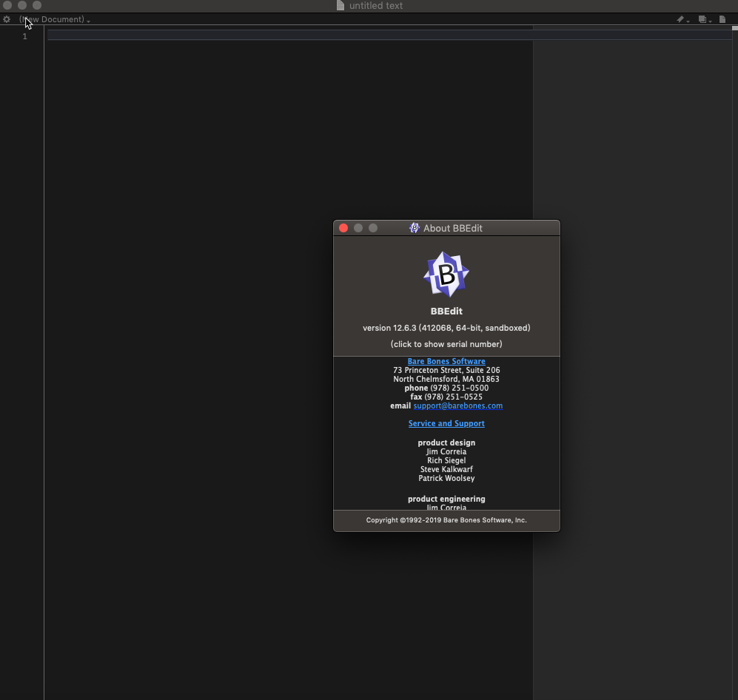Image resolution: width=738 pixels, height=700 pixels.
Task: Click the support@barebones.com email link
Action: 458,405
